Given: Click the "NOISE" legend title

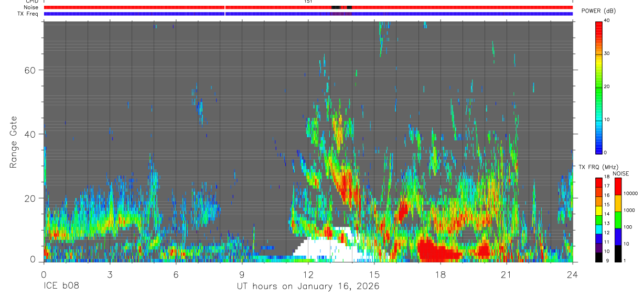Looking at the screenshot, I should pyautogui.click(x=620, y=173).
